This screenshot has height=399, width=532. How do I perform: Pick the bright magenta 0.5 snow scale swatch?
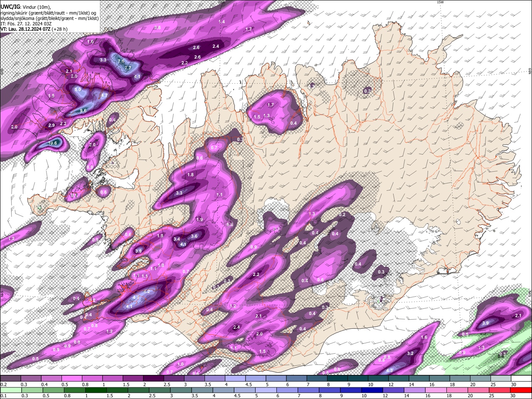click(x=71, y=379)
